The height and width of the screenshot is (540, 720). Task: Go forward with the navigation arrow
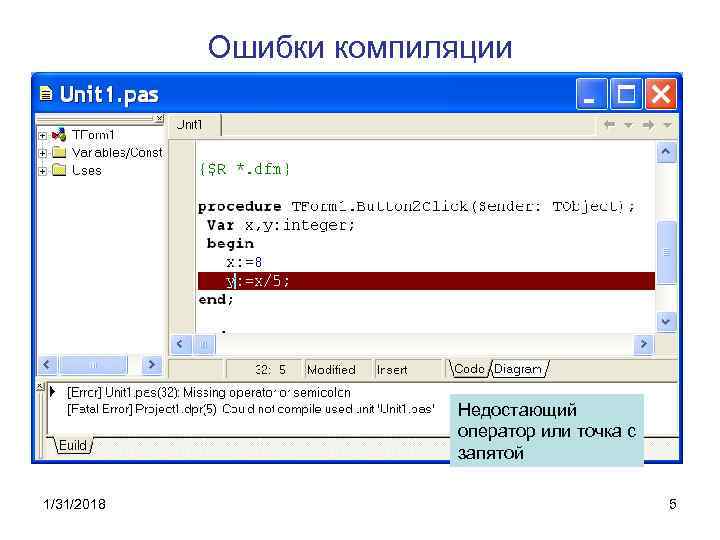point(648,124)
